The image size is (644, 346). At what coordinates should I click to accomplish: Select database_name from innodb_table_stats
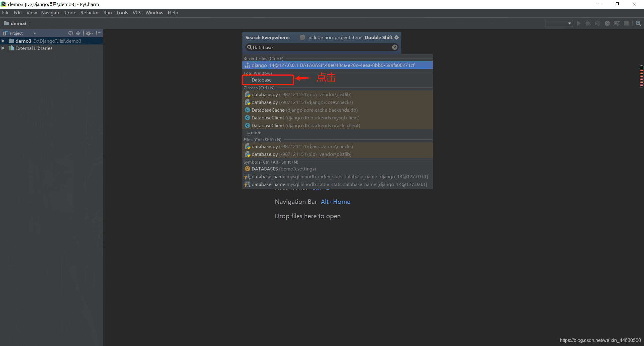338,184
